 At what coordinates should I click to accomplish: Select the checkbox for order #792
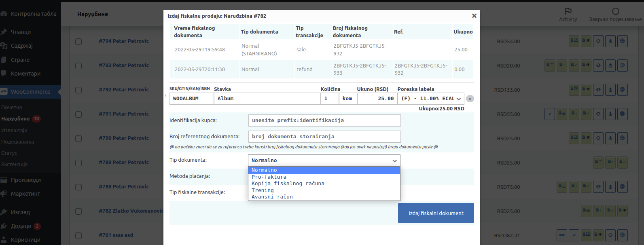point(78,90)
